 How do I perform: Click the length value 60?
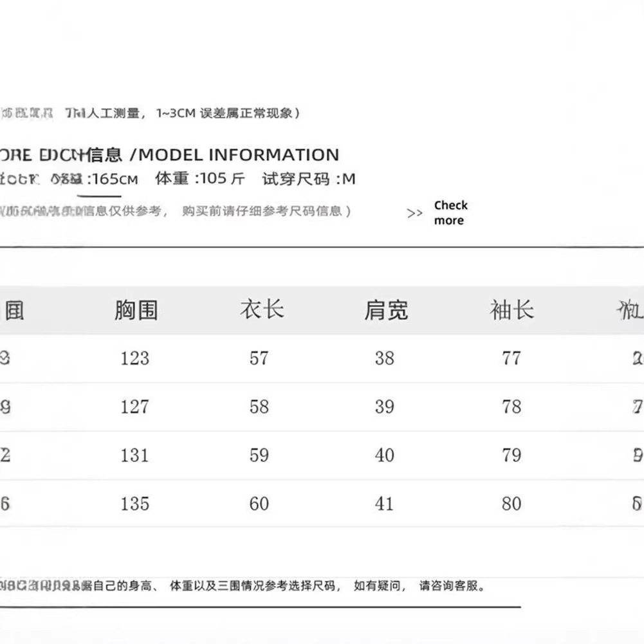[x=259, y=504]
